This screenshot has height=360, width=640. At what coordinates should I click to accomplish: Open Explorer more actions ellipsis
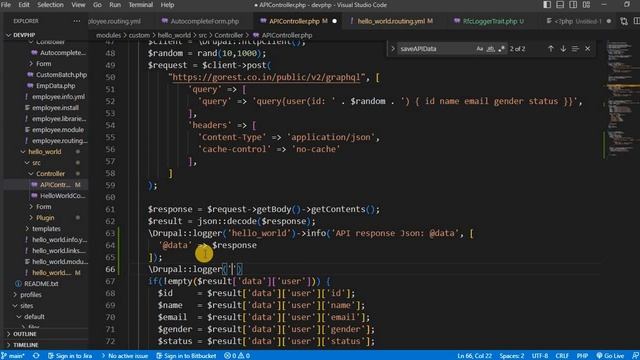tap(77, 21)
